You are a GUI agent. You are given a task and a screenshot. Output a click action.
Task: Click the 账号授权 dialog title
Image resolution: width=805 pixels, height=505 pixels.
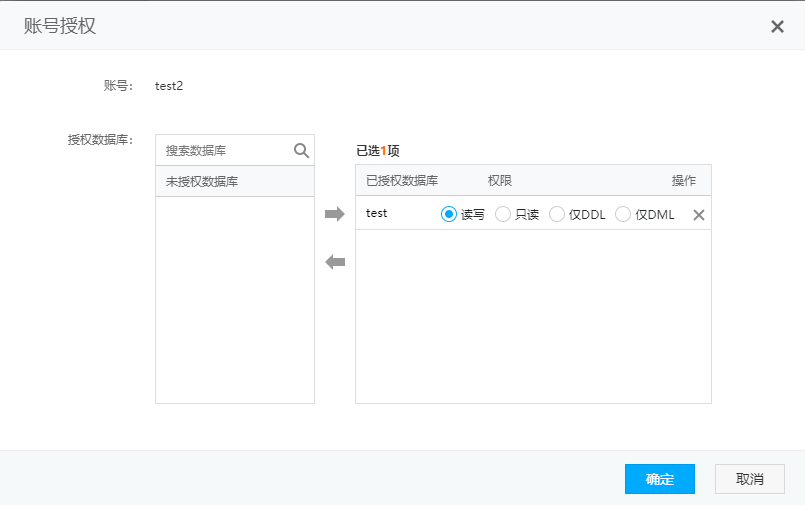coord(60,26)
